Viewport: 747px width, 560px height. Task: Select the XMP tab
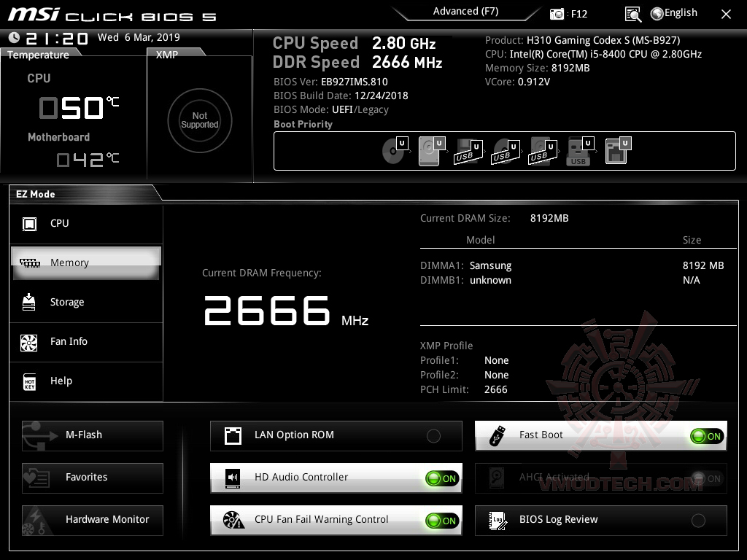[x=177, y=53]
